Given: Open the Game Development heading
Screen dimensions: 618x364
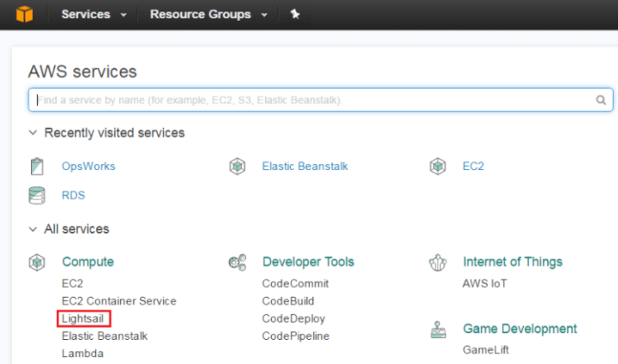Looking at the screenshot, I should point(520,329).
